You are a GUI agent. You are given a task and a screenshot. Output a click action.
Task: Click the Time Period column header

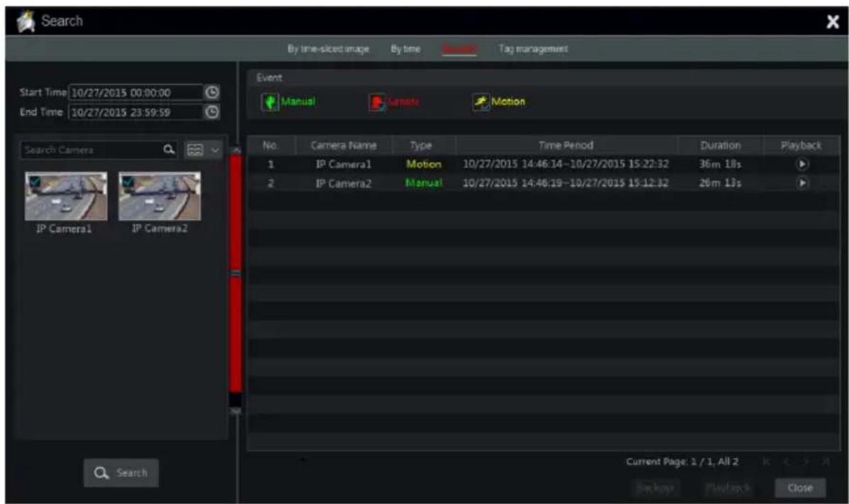tap(566, 145)
